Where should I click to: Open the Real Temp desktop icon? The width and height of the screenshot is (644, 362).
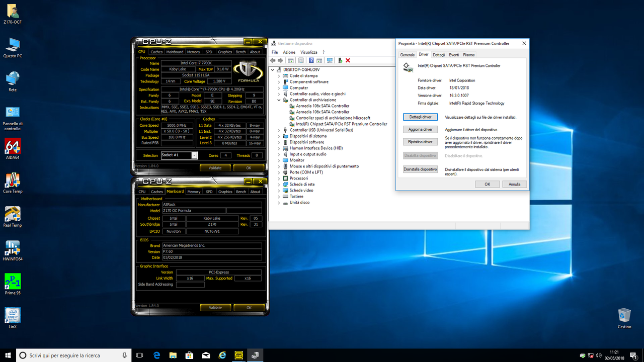13,216
